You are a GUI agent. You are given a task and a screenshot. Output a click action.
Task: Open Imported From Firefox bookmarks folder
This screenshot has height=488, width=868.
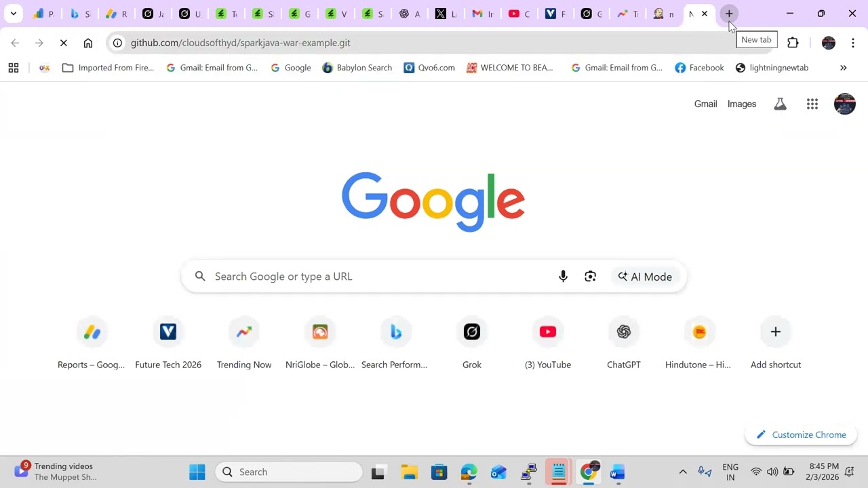[108, 68]
